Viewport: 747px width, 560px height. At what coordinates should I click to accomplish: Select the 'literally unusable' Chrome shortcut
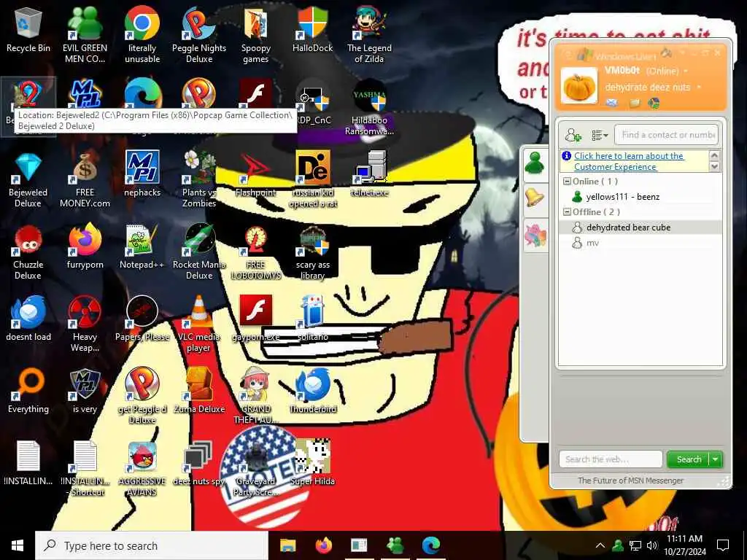click(x=142, y=34)
